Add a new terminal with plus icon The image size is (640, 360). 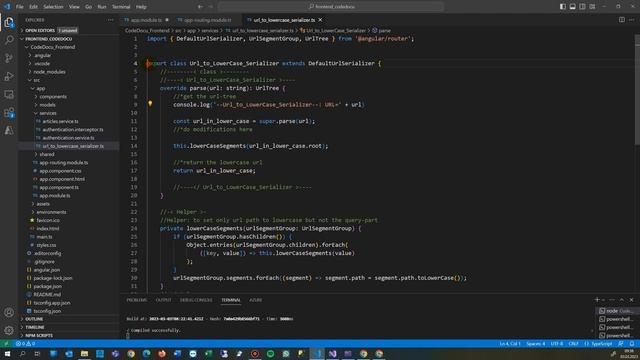click(x=597, y=300)
